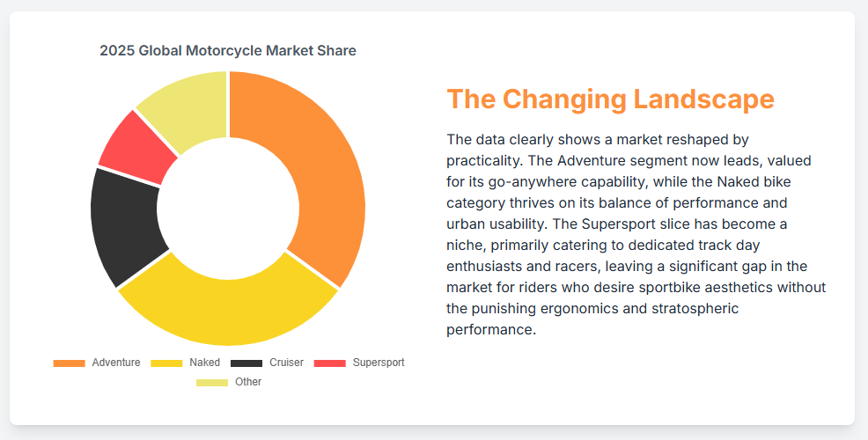Toggle the Adventure legend label
This screenshot has width=868, height=440.
(x=115, y=363)
